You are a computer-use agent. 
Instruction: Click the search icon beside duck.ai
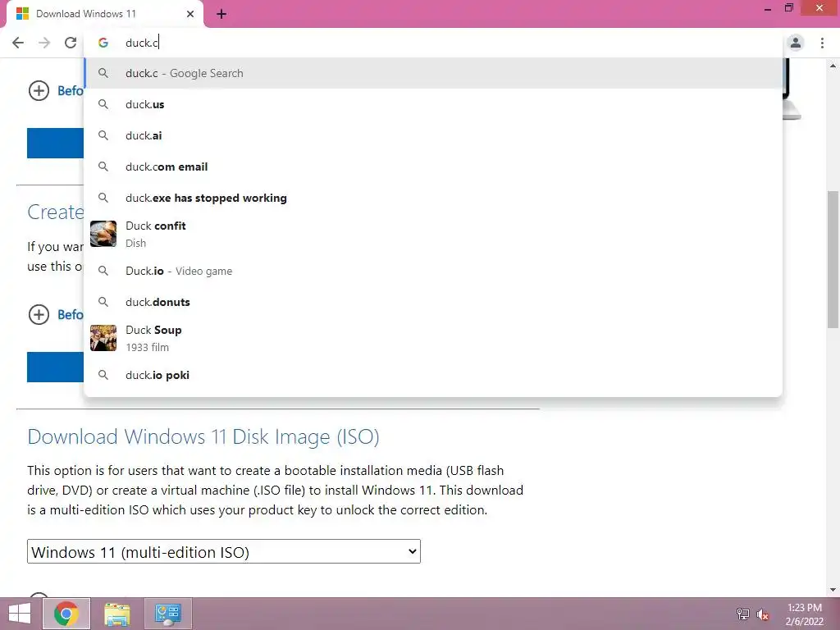point(103,135)
